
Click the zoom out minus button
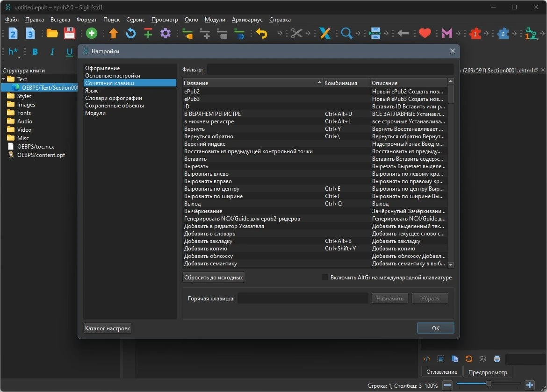coord(447,385)
